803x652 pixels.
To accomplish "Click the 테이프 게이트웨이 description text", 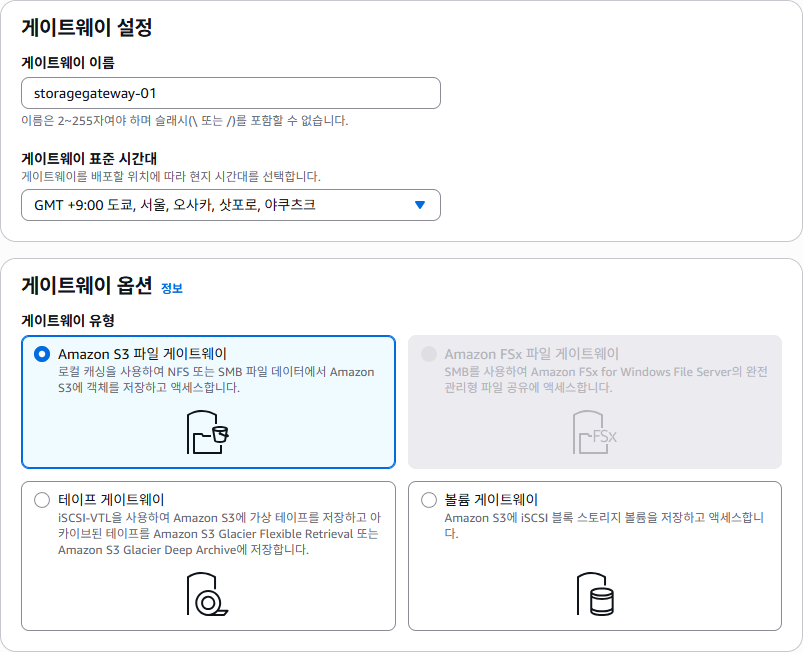I will point(219,534).
